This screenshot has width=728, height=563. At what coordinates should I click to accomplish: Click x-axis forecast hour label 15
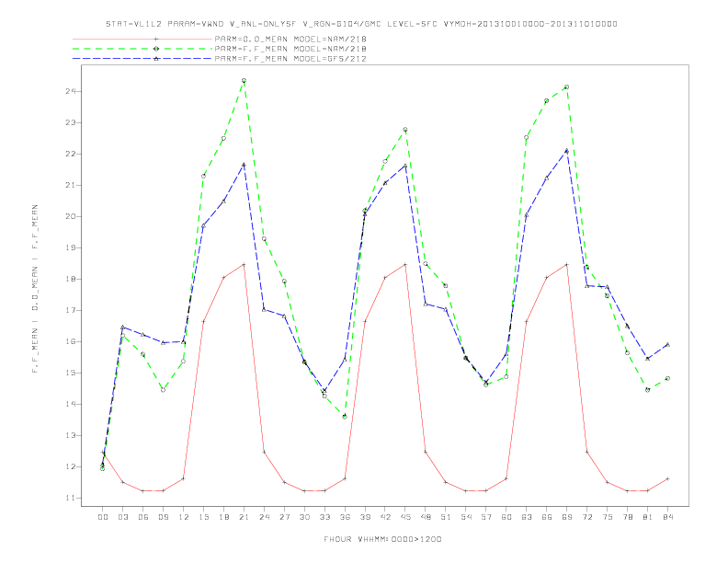tap(203, 517)
